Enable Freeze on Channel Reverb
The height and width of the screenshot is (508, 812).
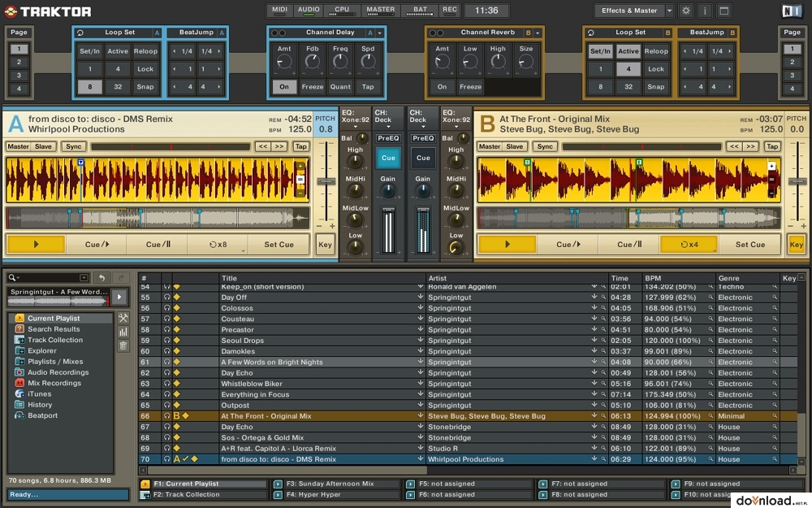click(x=470, y=87)
